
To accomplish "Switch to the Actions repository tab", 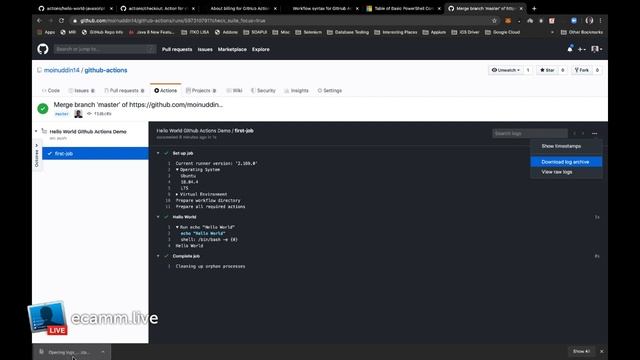I will click(x=165, y=91).
